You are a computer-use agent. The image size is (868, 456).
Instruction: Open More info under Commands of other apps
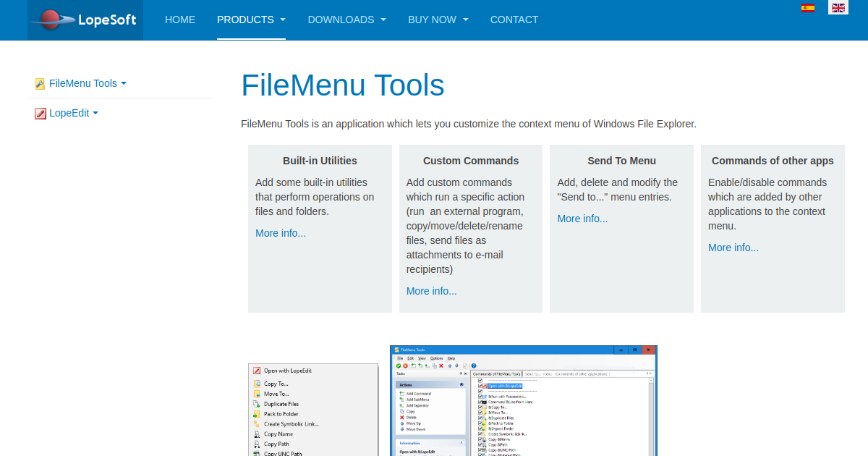(x=733, y=248)
